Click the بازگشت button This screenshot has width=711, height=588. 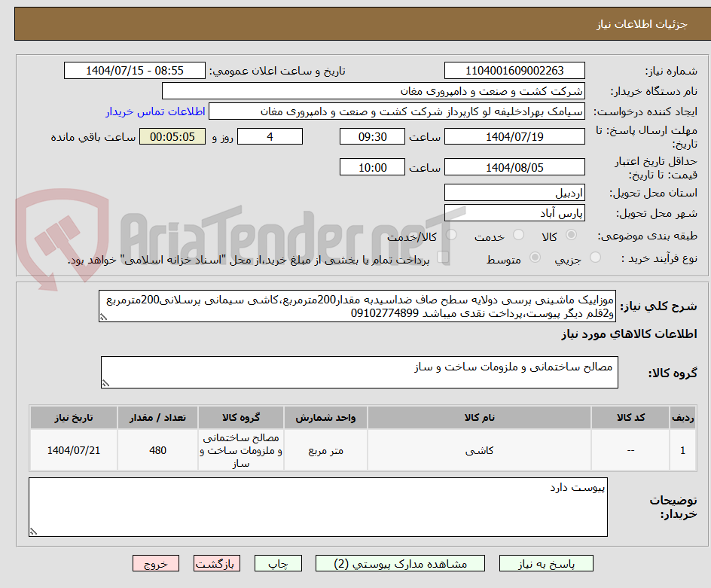click(x=217, y=563)
